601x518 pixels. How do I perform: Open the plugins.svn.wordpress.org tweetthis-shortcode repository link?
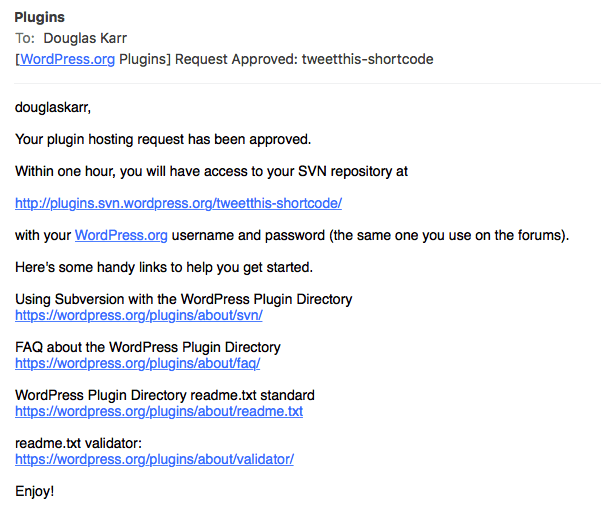[x=178, y=203]
